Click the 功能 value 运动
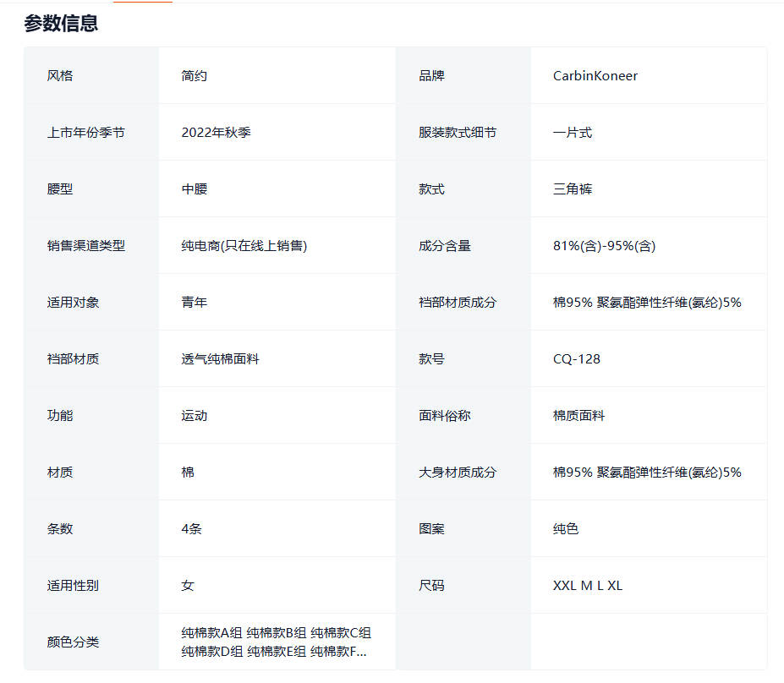 pyautogui.click(x=194, y=416)
